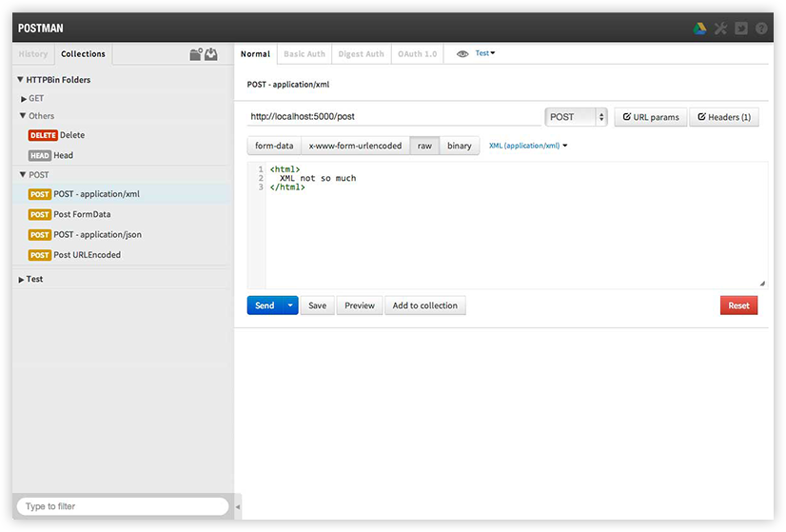Image resolution: width=786 pixels, height=532 pixels.
Task: Select the Digest Auth tab
Action: tap(361, 53)
